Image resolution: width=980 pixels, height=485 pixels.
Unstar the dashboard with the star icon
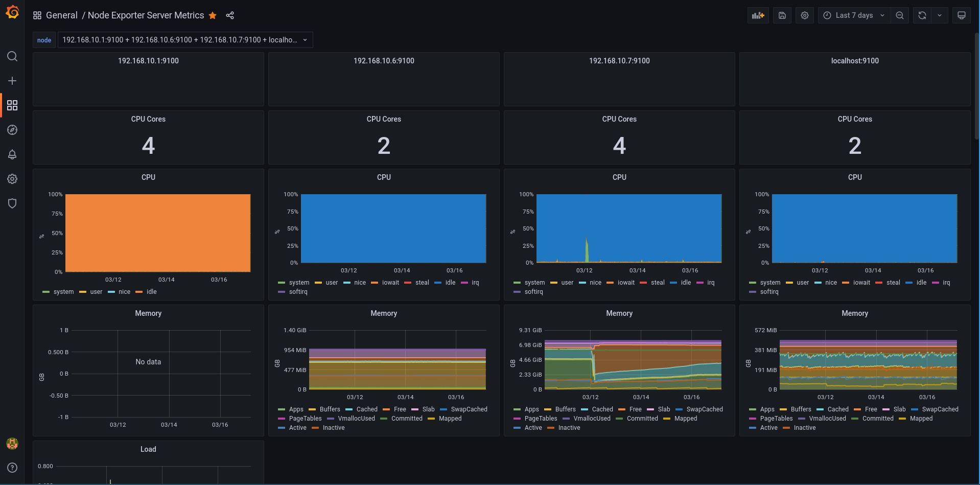(213, 15)
